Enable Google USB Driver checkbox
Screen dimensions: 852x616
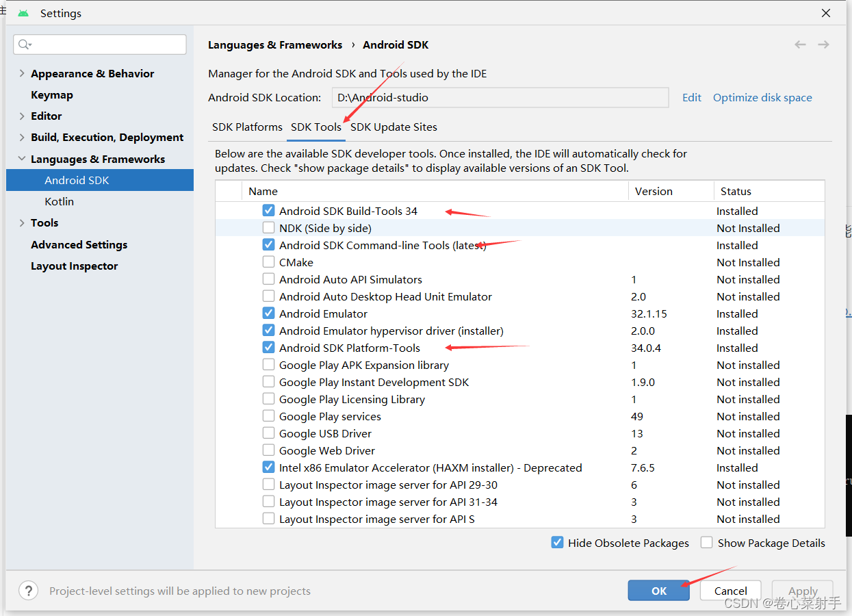tap(268, 433)
